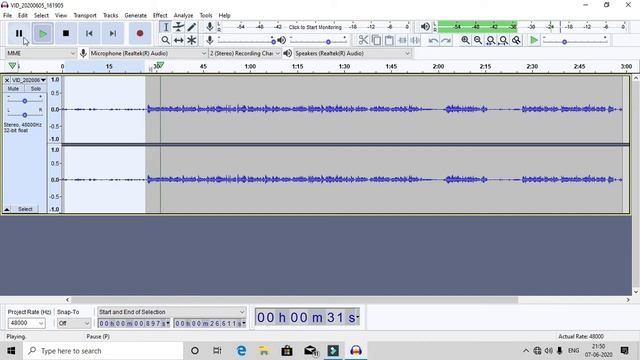Select the Time Shift tool
640x360 pixels.
[178, 40]
